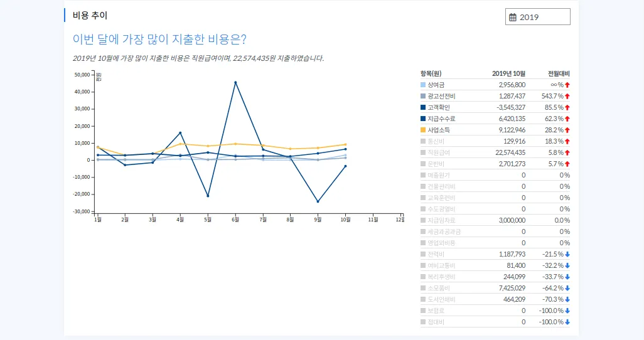This screenshot has width=644, height=340.
Task: Click the red up arrow beside 543.7%
Action: (567, 96)
